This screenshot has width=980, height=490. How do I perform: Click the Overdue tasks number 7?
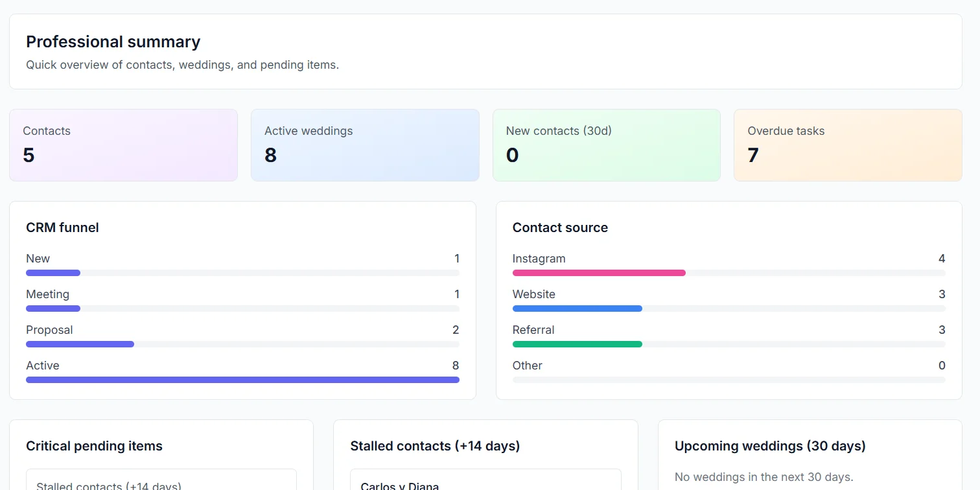click(753, 155)
